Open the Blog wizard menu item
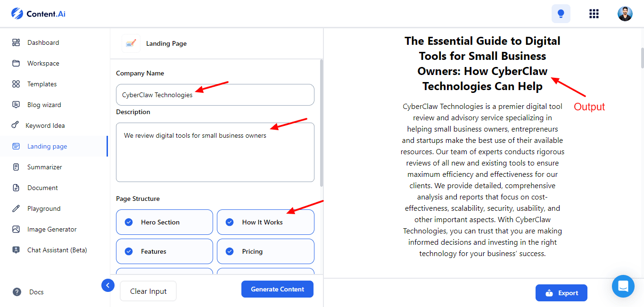The width and height of the screenshot is (644, 307). click(x=44, y=105)
